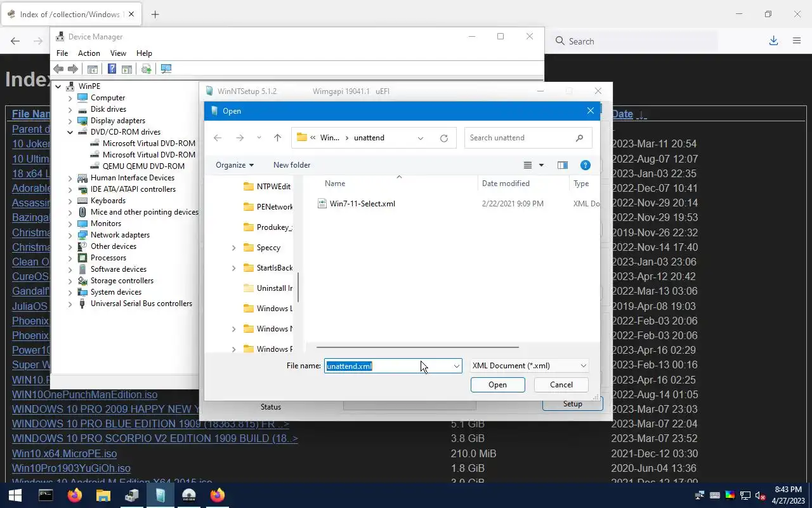Collapse the WinPE root node

pos(58,86)
